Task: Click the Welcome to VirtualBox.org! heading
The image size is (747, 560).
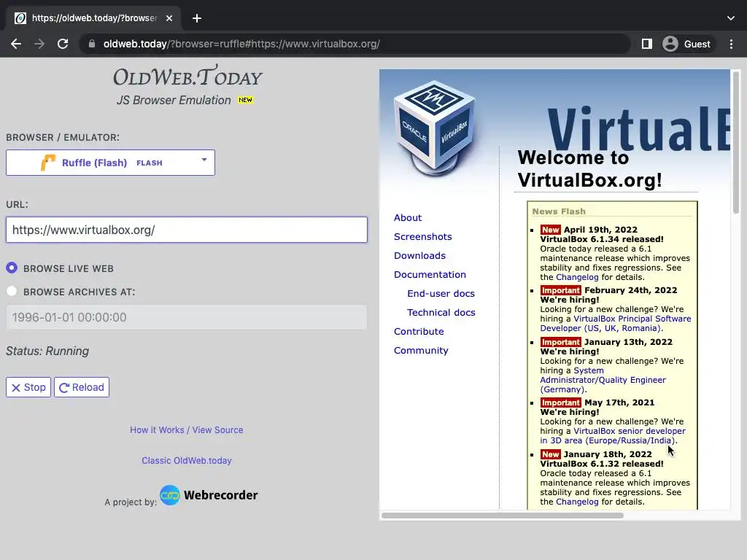Action: coord(589,169)
